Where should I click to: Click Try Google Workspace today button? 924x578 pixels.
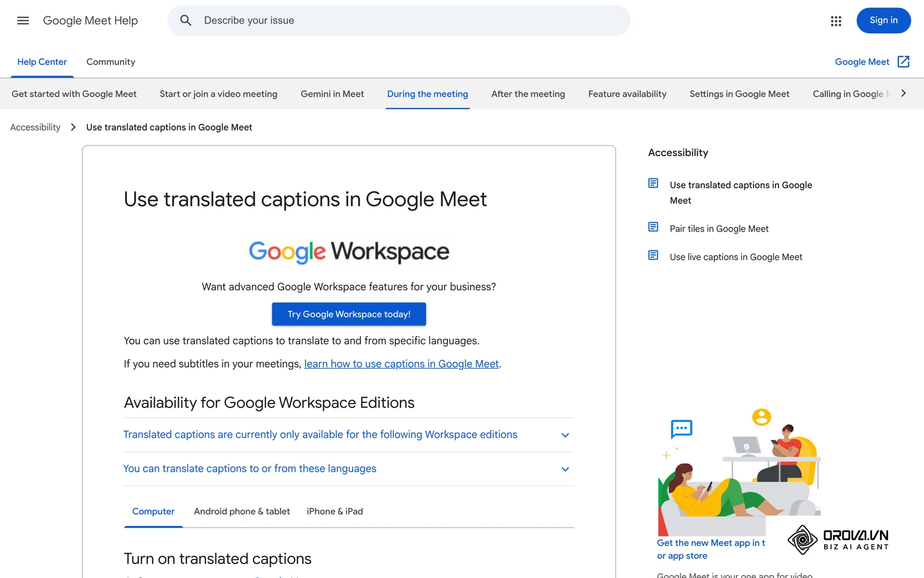point(349,314)
